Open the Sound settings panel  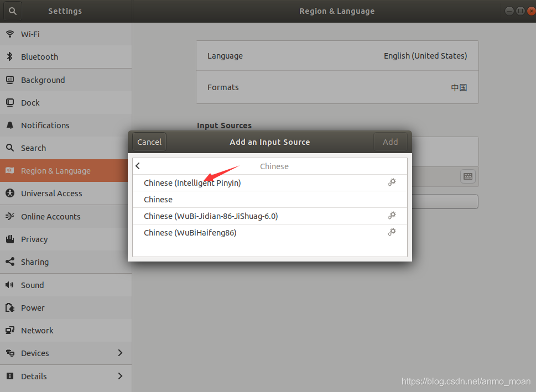click(66, 285)
